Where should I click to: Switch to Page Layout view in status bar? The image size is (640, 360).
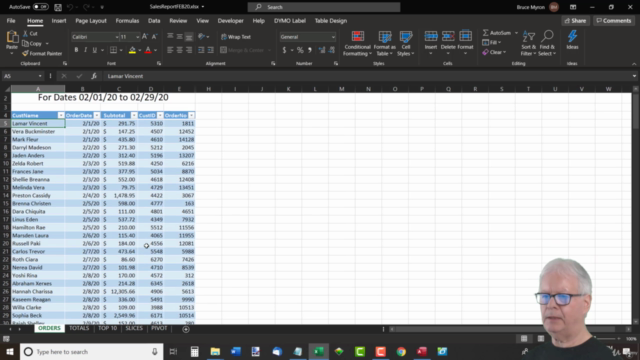[541, 339]
